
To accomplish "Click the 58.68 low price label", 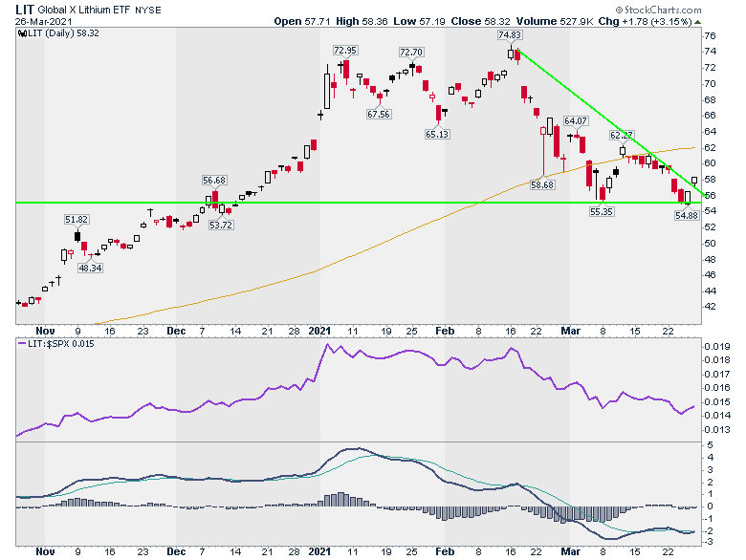I will click(542, 185).
